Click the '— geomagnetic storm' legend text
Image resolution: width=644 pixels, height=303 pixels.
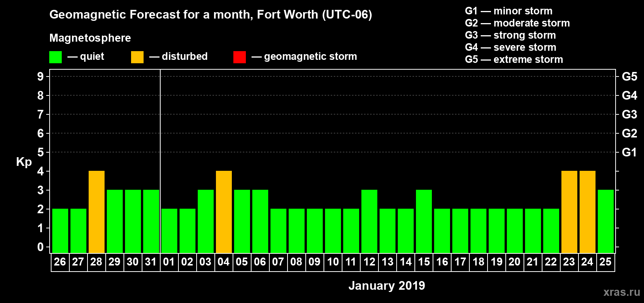[304, 56]
